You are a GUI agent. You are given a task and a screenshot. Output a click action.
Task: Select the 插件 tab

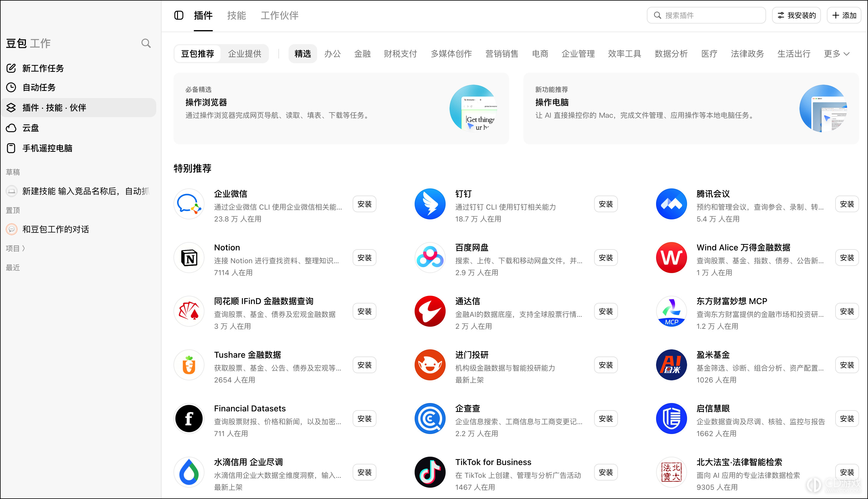click(x=203, y=16)
